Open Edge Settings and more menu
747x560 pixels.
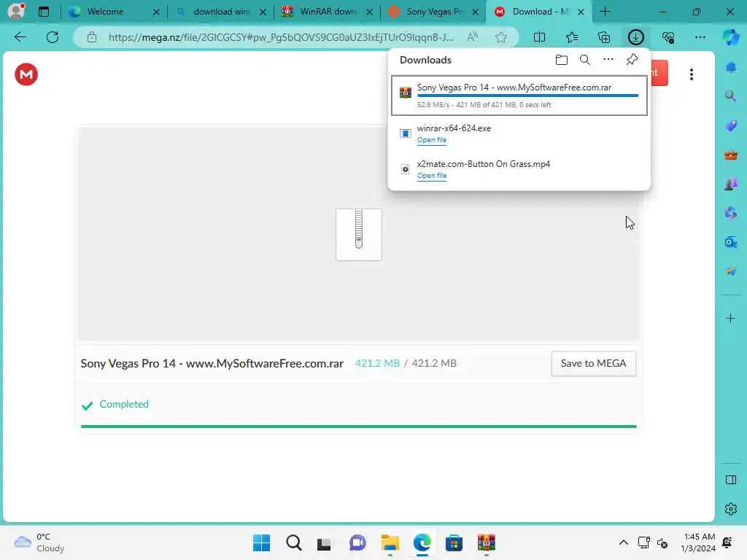click(x=700, y=37)
